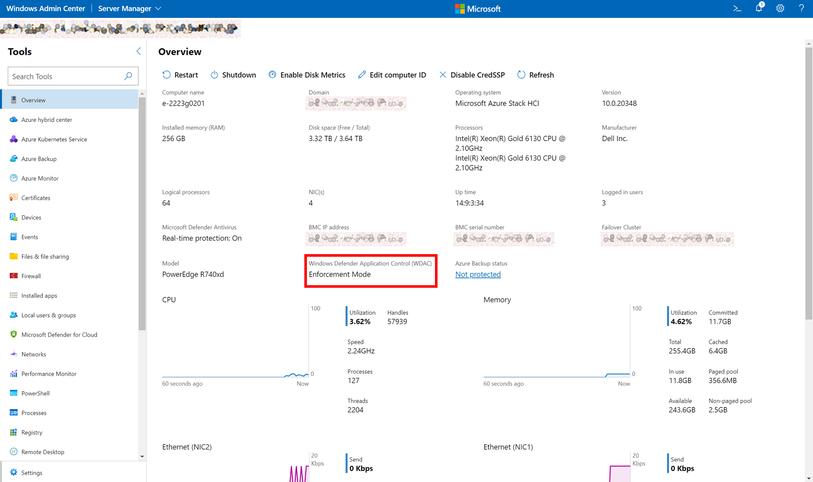Screen dimensions: 813x482
Task: Click the Registry tool icon
Action: coord(13,432)
